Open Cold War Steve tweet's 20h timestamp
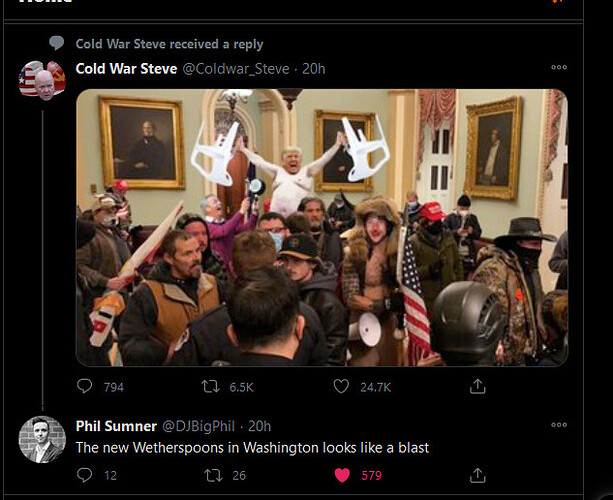 314,69
